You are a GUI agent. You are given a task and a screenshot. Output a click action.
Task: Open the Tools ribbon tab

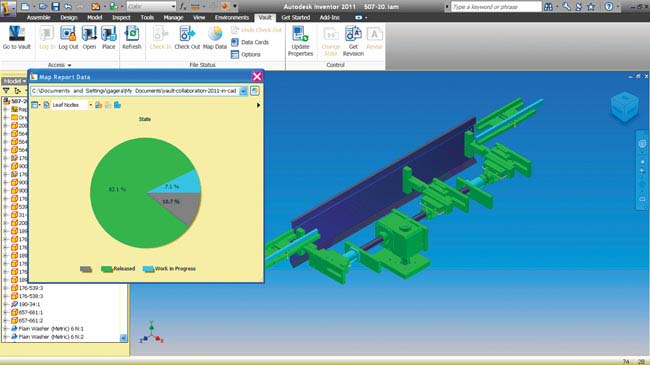147,17
